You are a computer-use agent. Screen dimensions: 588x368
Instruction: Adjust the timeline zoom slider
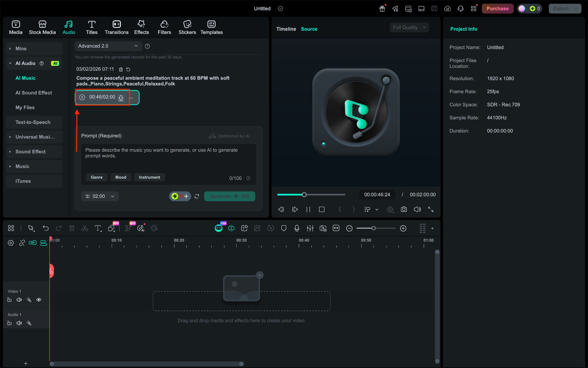click(376, 228)
